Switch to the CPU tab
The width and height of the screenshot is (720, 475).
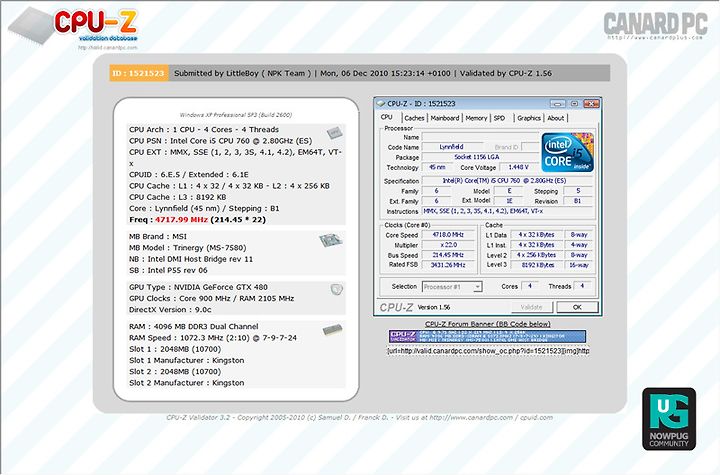click(x=387, y=118)
